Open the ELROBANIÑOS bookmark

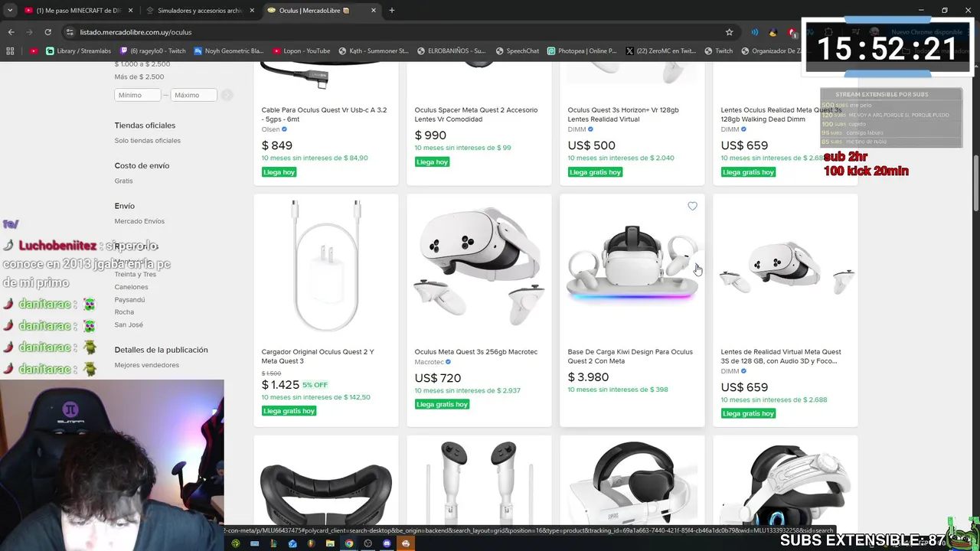452,51
